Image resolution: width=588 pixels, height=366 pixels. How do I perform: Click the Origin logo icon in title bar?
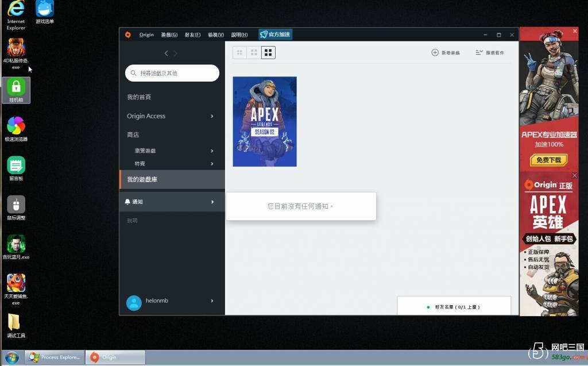tap(128, 34)
